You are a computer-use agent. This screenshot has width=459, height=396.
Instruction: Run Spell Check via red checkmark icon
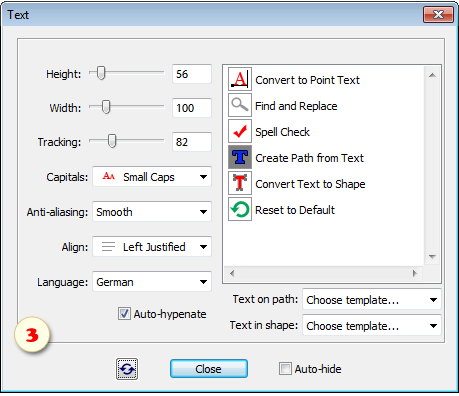[x=240, y=131]
